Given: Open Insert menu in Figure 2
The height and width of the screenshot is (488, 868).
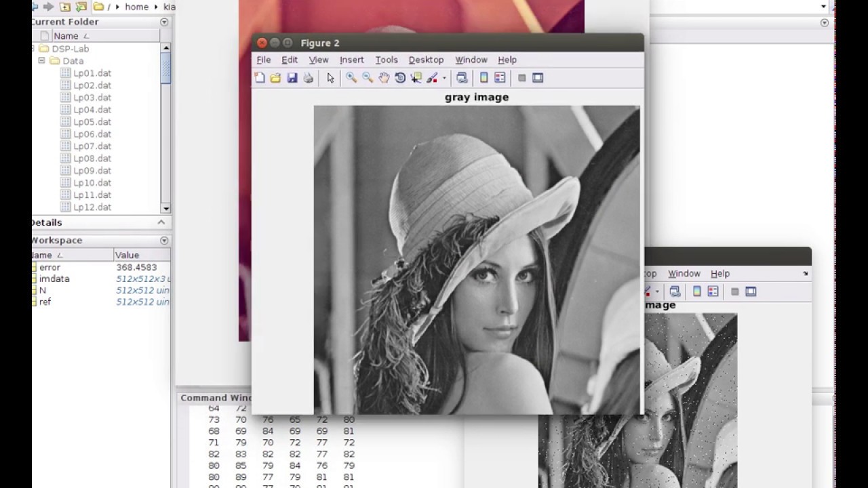Looking at the screenshot, I should 351,60.
